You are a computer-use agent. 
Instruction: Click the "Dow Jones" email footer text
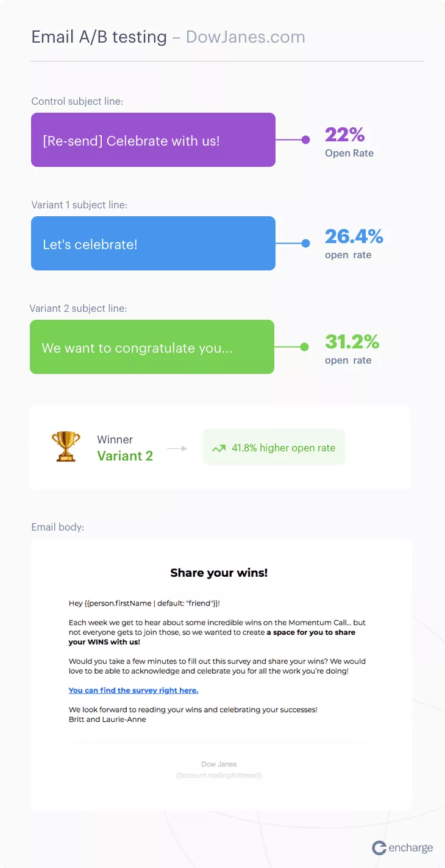pyautogui.click(x=219, y=764)
